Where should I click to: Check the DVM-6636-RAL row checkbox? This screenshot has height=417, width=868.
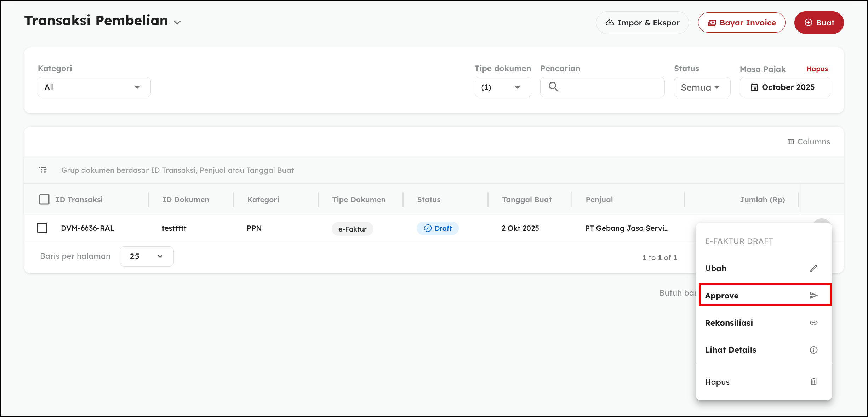click(x=42, y=228)
